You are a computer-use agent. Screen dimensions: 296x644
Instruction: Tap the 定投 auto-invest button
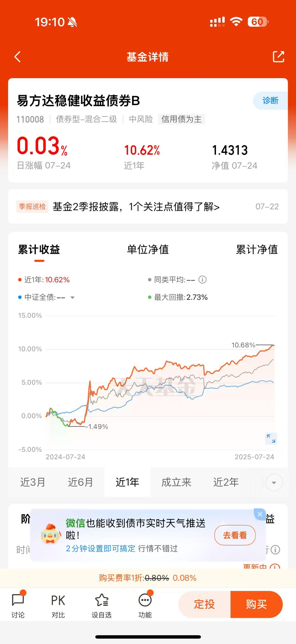(204, 604)
